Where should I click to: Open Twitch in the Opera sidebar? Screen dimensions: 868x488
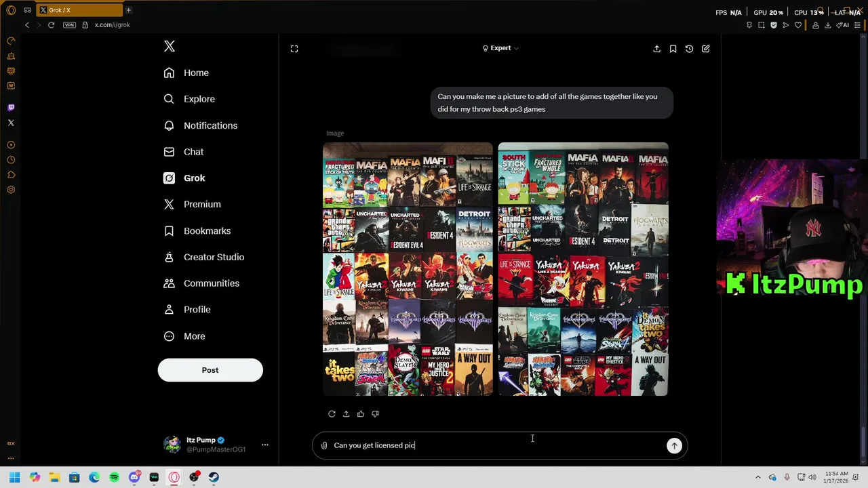click(x=11, y=108)
